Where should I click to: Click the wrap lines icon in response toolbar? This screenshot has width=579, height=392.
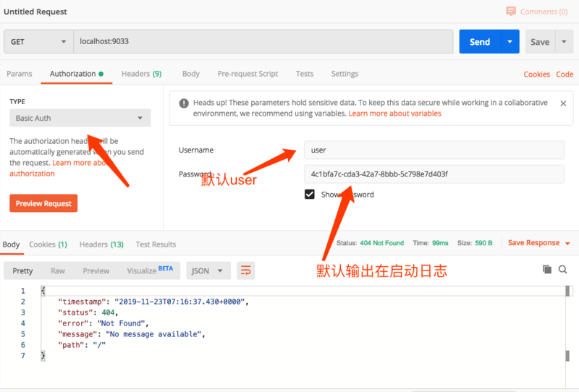click(x=246, y=270)
